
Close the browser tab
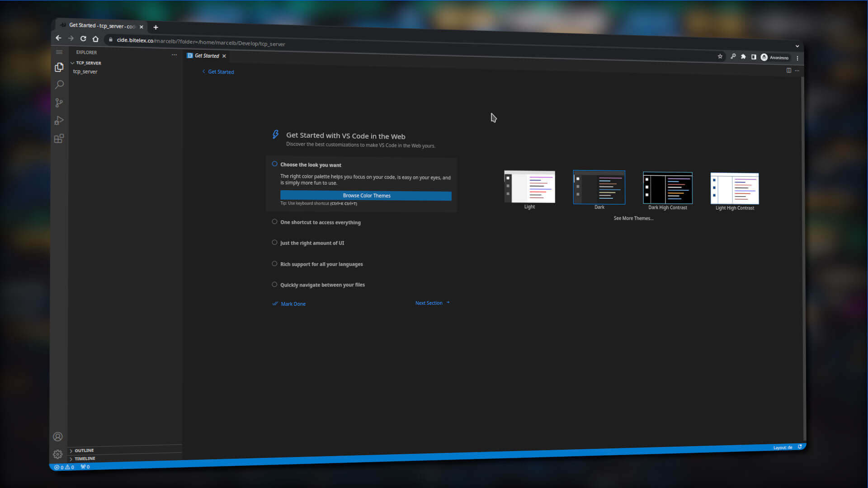(x=141, y=27)
